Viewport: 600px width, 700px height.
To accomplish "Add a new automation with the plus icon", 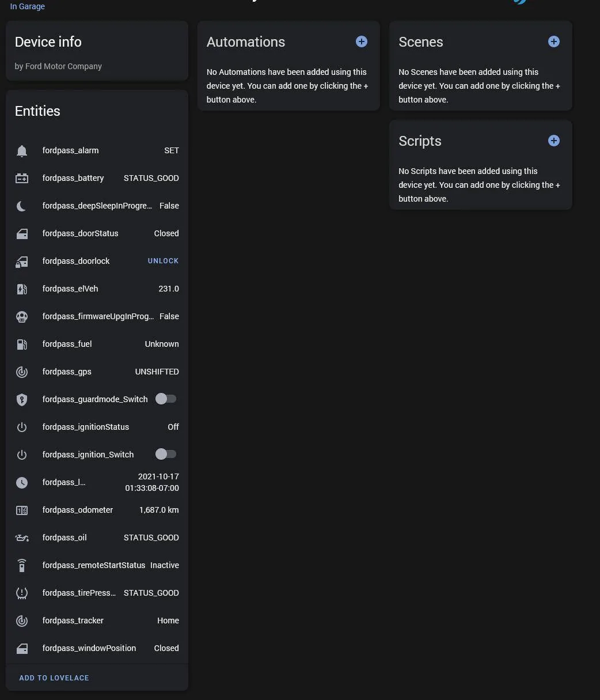I will [362, 41].
